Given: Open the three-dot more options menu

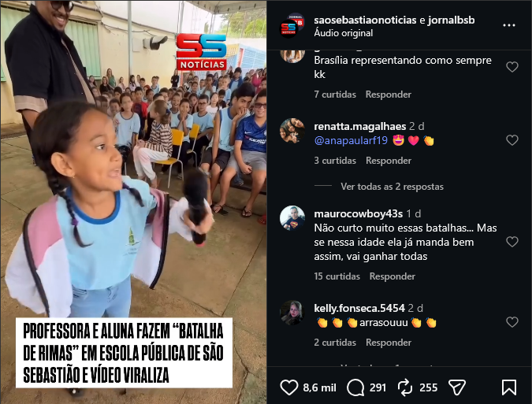Looking at the screenshot, I should coord(509,25).
